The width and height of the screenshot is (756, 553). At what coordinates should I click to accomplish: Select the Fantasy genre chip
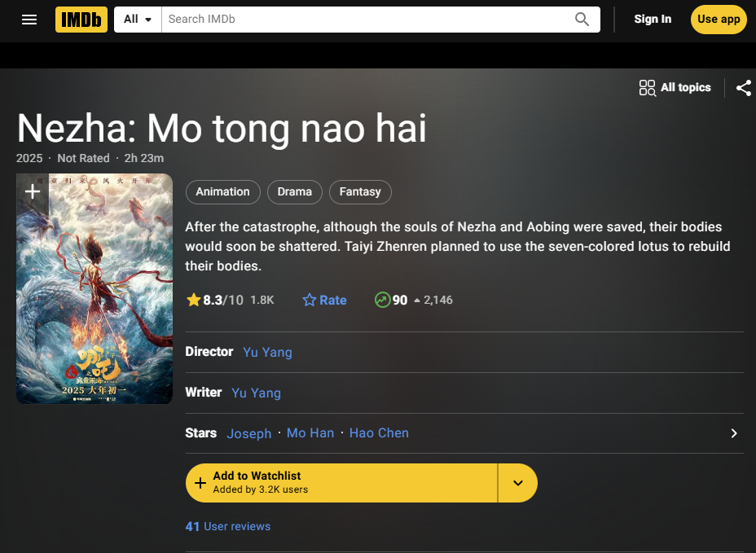pyautogui.click(x=360, y=192)
